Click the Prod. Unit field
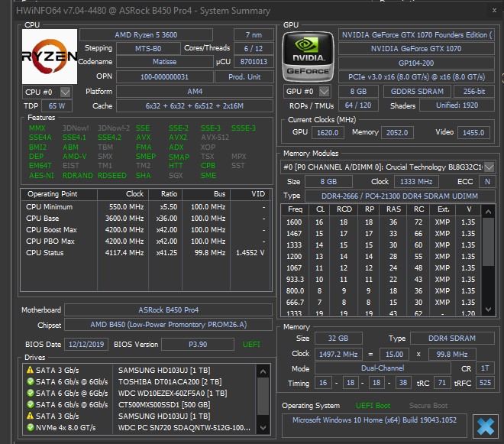The width and height of the screenshot is (504, 444). [x=244, y=77]
